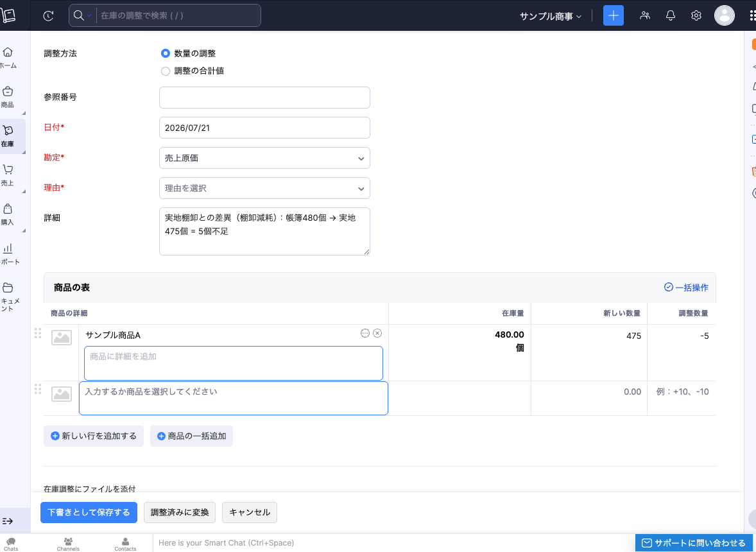Click the blue plus quick-create button
Image resolution: width=756 pixels, height=552 pixels.
[614, 15]
